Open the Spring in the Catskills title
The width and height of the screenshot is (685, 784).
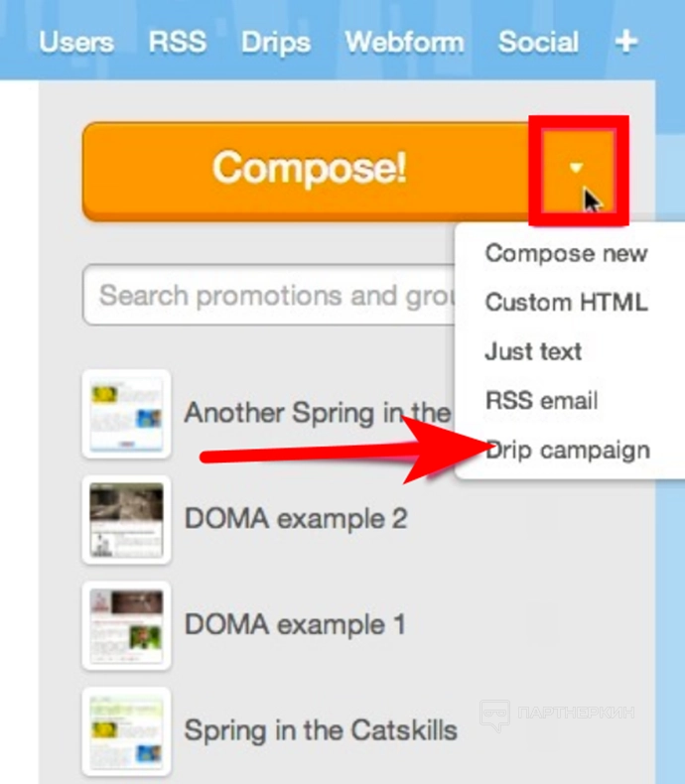point(321,731)
